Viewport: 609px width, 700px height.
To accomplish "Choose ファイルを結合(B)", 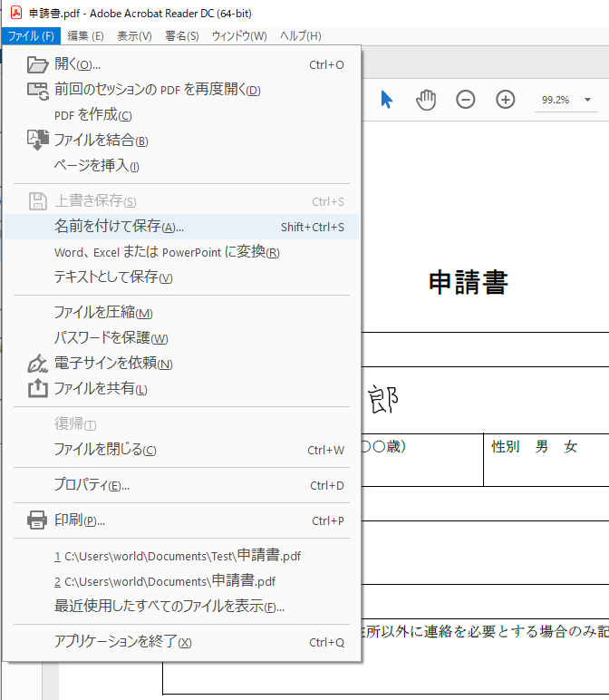I will [181, 141].
